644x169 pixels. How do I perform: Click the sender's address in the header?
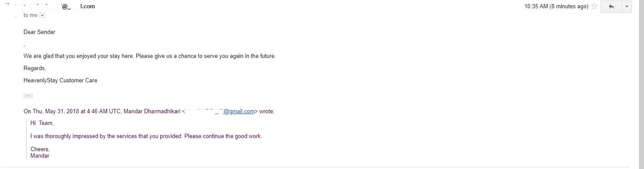(59, 7)
